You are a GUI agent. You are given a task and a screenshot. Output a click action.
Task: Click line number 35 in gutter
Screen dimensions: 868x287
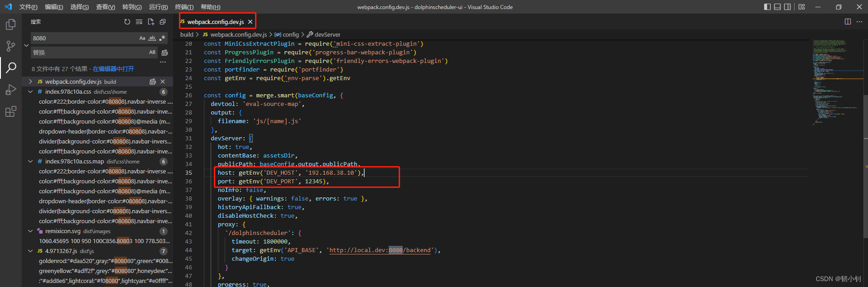click(x=188, y=173)
